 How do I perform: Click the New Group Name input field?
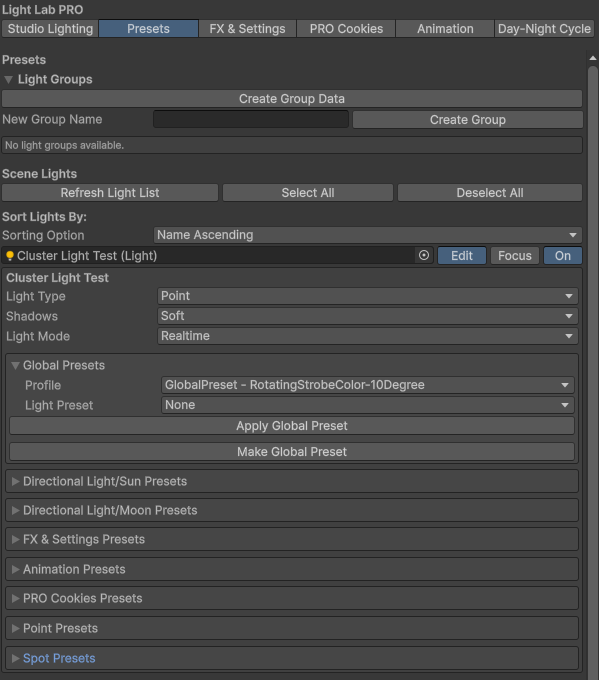(x=251, y=119)
